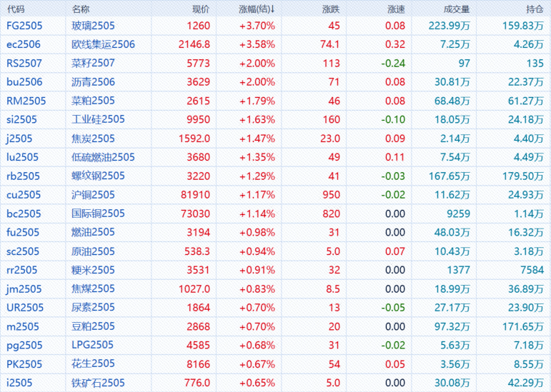Click the 涨速 column header
The height and width of the screenshot is (392, 551).
[x=396, y=9]
